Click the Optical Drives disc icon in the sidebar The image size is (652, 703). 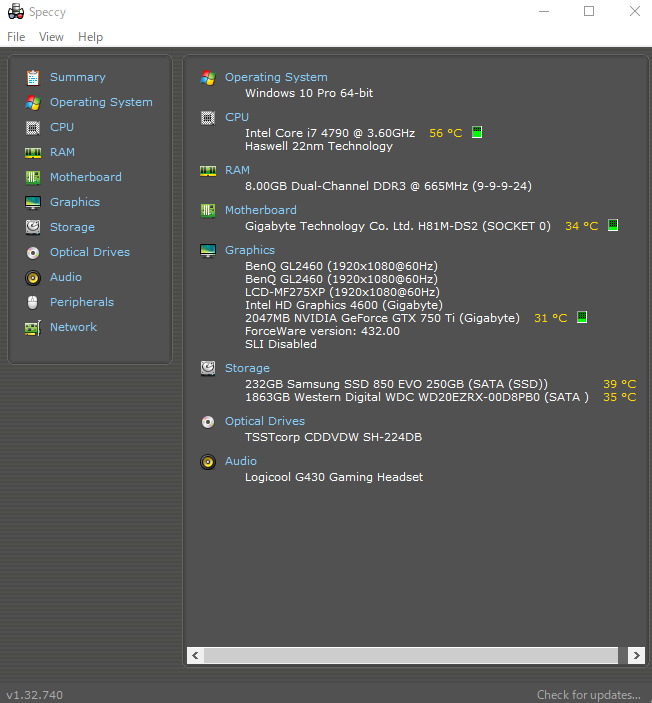(33, 252)
